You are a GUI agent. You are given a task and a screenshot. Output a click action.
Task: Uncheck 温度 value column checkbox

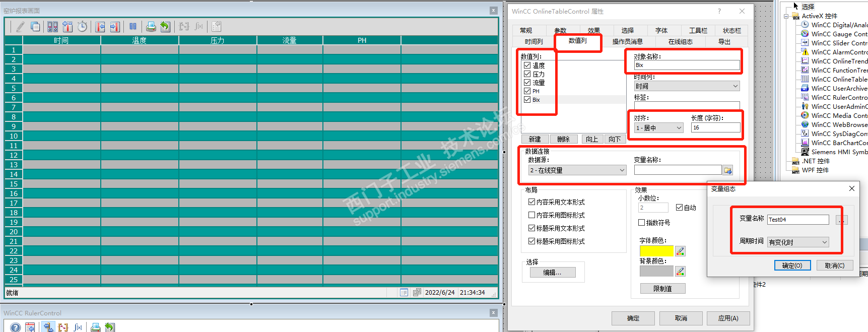[x=527, y=65]
